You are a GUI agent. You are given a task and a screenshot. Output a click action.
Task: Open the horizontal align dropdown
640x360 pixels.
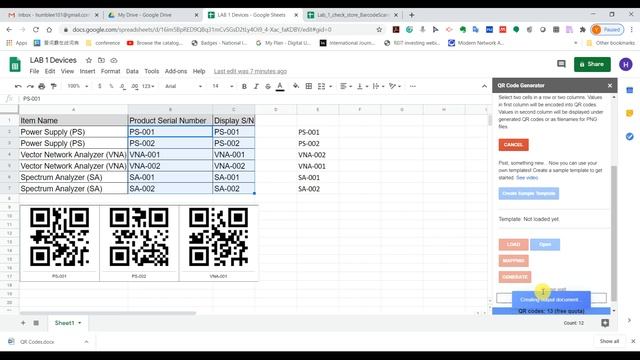[x=346, y=86]
